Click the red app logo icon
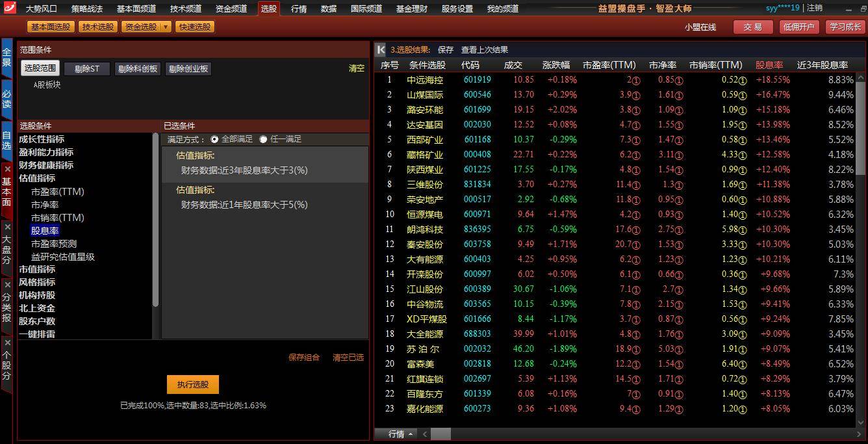 pyautogui.click(x=10, y=8)
